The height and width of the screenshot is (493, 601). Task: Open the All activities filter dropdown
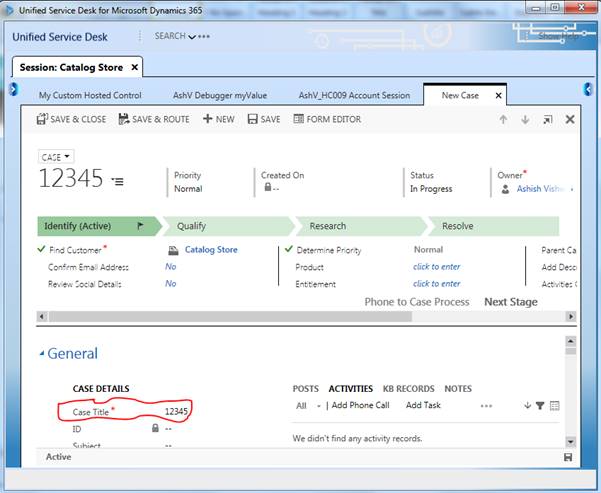308,406
